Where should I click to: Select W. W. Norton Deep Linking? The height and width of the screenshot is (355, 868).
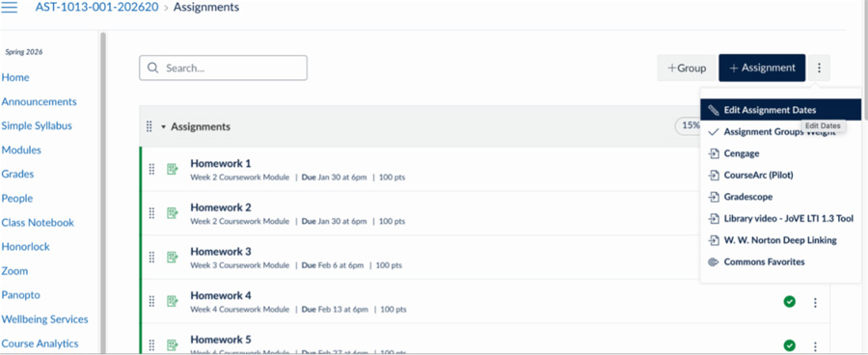click(x=780, y=240)
